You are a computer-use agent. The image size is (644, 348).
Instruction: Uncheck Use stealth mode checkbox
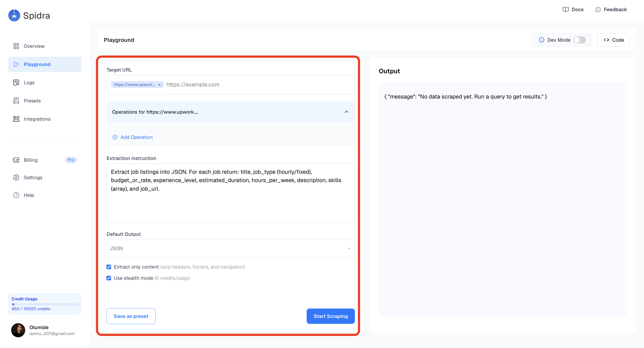pyautogui.click(x=109, y=278)
